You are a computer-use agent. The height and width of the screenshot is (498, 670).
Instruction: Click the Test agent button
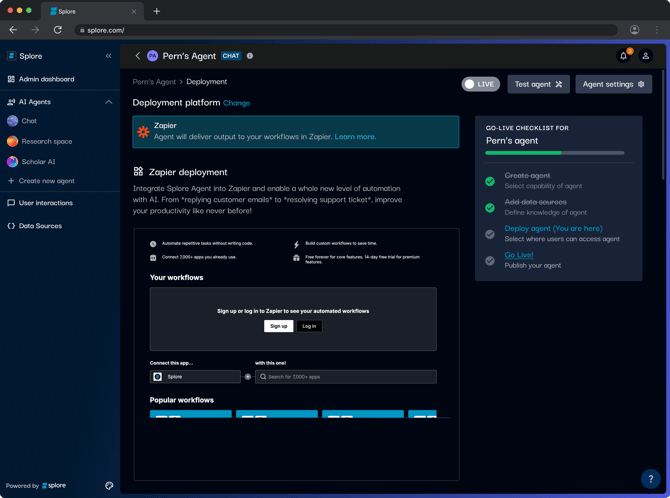click(x=538, y=84)
